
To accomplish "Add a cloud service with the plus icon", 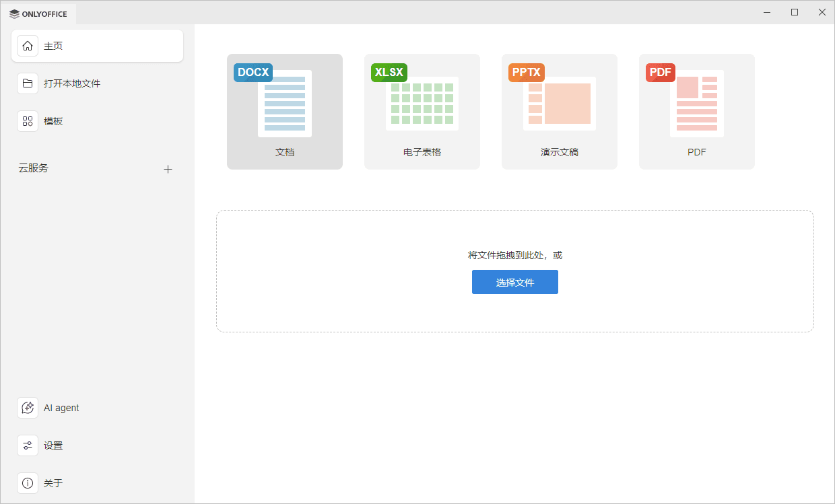I will pyautogui.click(x=168, y=169).
